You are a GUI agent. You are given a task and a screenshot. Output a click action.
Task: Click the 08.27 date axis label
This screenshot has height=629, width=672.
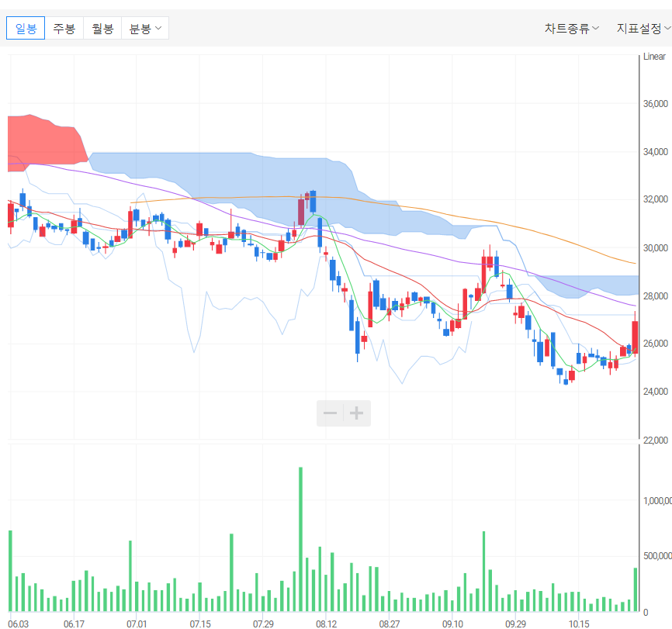(389, 624)
